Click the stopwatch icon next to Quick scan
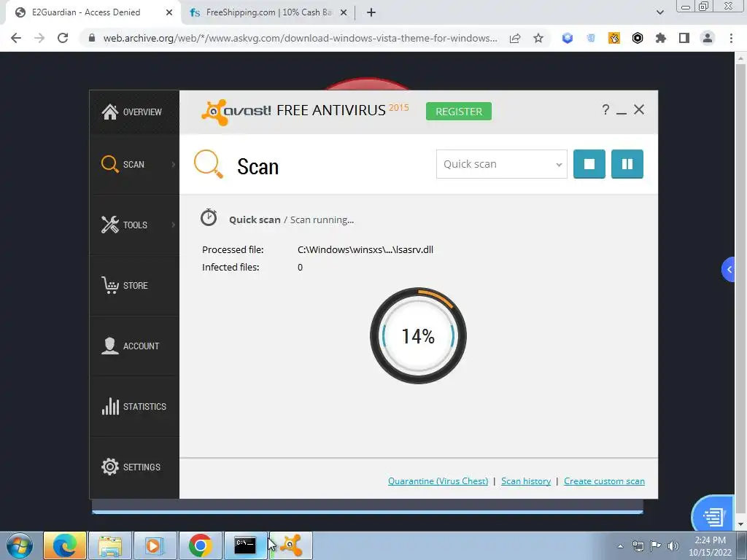The height and width of the screenshot is (560, 747). (209, 217)
